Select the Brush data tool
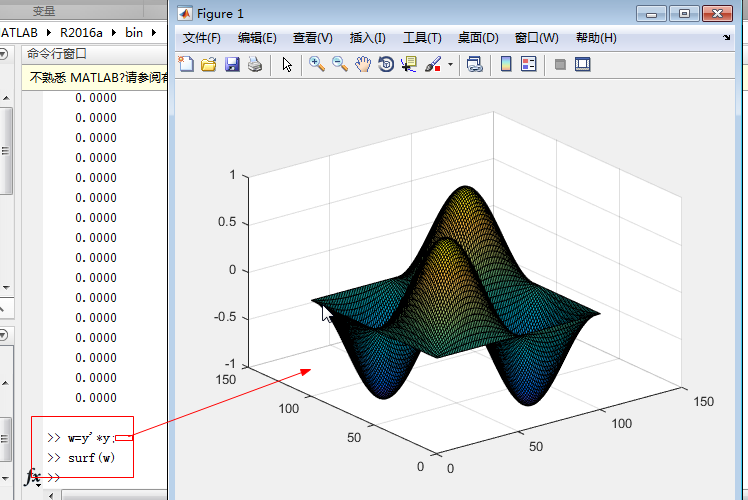Viewport: 748px width, 500px height. point(433,64)
